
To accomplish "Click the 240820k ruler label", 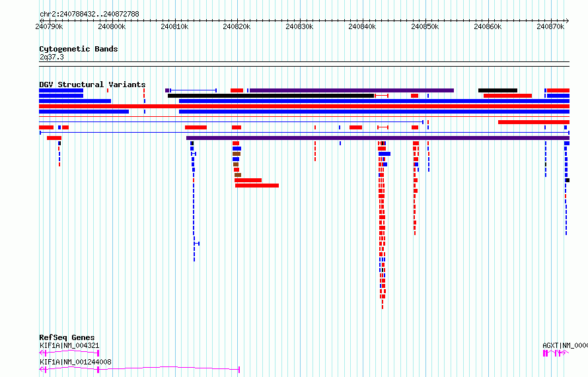I will tap(237, 26).
